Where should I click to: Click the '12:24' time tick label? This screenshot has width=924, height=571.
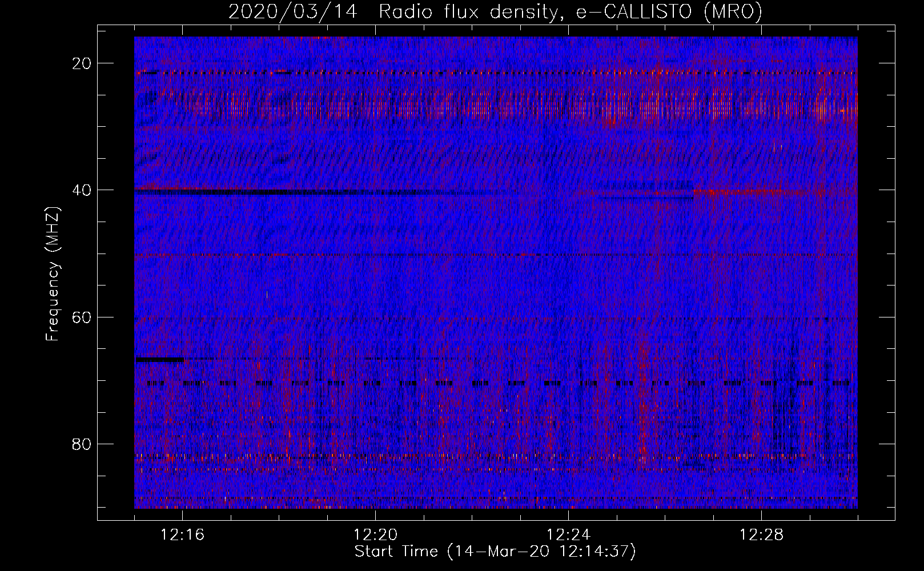pyautogui.click(x=569, y=535)
